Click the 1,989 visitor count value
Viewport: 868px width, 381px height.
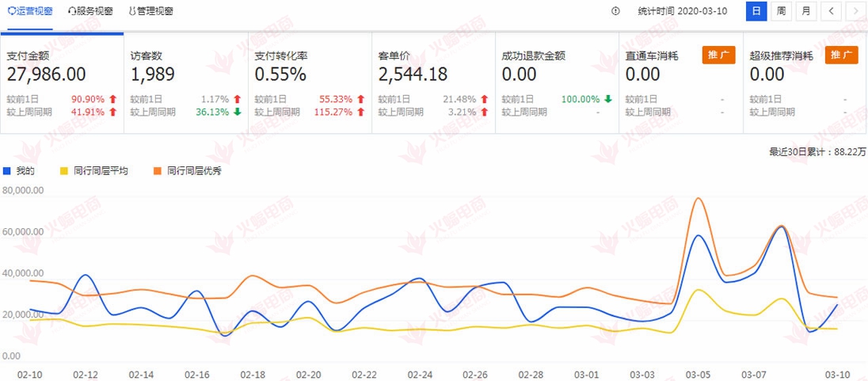[153, 74]
